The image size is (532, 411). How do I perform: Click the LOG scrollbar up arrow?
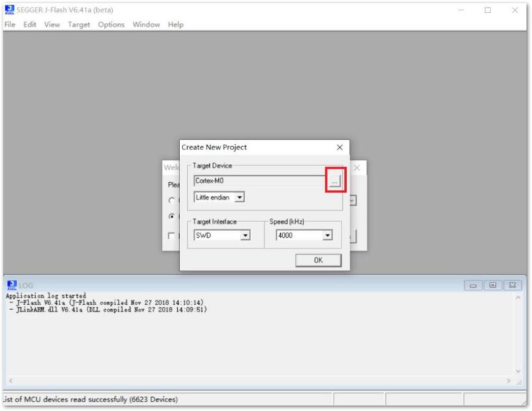(518, 298)
